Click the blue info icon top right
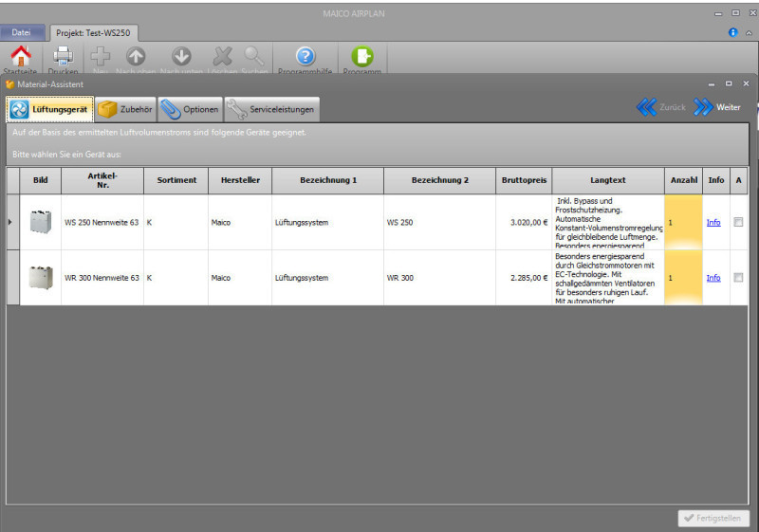 [732, 32]
